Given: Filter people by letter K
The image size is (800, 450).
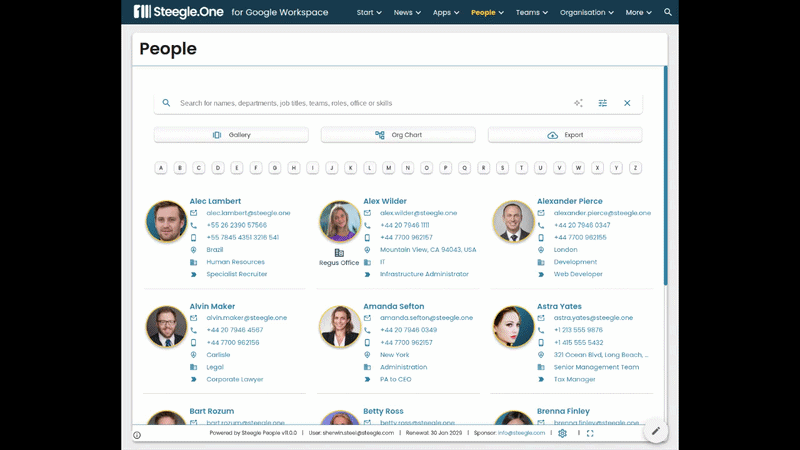Looking at the screenshot, I should (x=351, y=167).
